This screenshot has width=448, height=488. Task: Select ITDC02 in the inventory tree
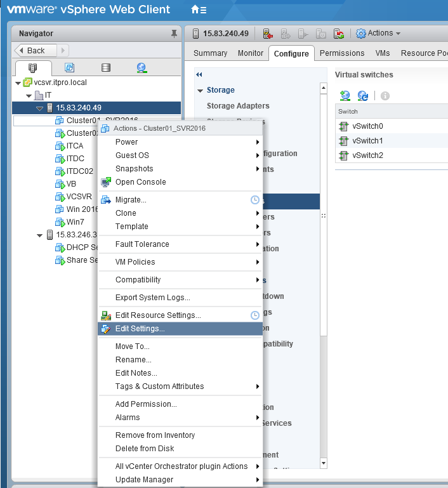tap(80, 171)
